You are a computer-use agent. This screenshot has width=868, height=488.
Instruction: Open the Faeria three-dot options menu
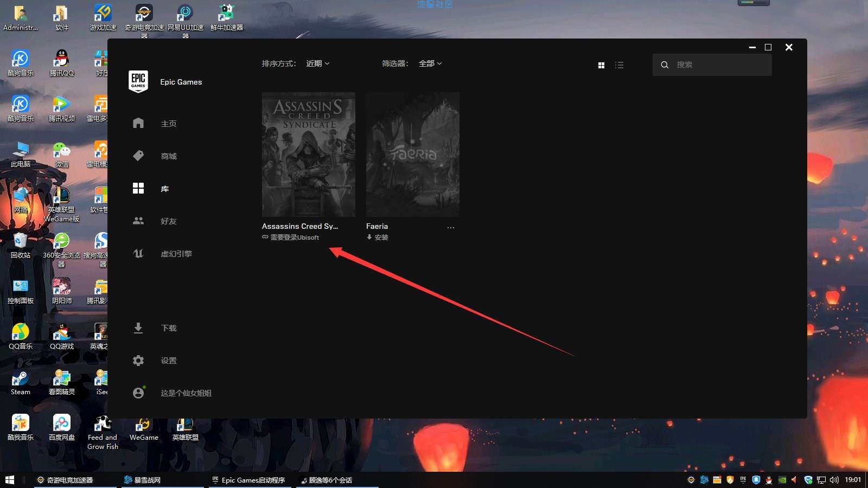tap(451, 227)
